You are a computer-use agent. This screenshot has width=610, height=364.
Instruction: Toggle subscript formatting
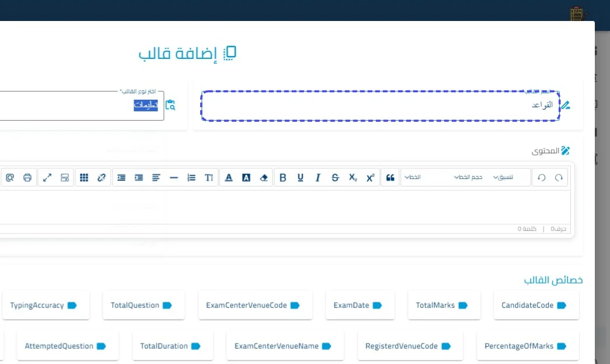(x=353, y=178)
